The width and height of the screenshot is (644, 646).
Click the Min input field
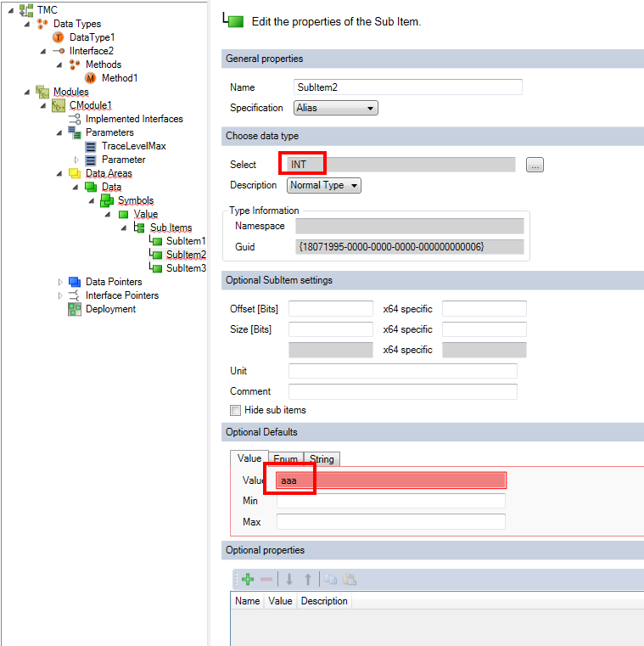(x=391, y=501)
